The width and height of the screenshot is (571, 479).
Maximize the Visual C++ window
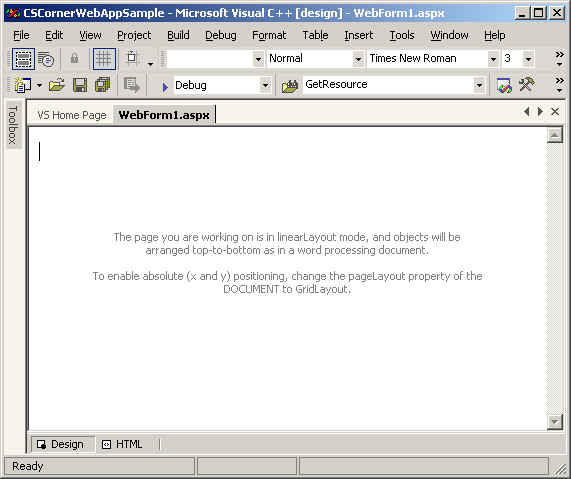pyautogui.click(x=539, y=13)
